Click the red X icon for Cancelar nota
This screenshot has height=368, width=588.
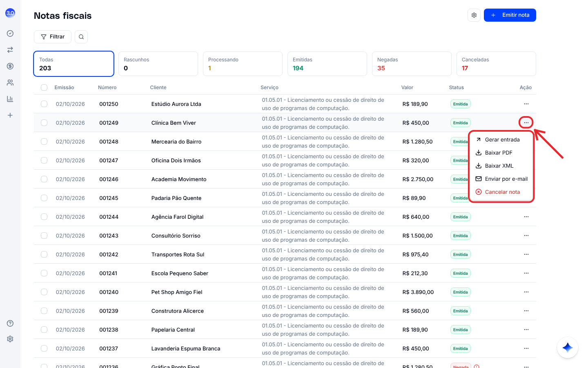point(479,192)
